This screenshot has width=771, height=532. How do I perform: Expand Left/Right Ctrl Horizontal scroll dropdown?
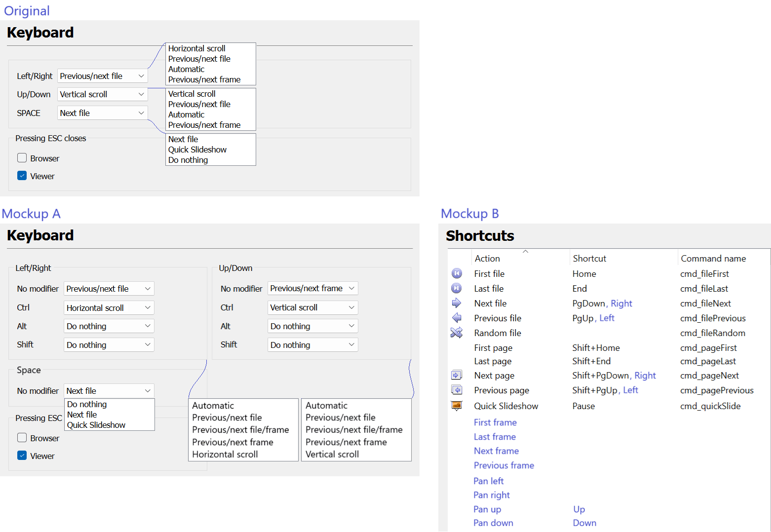point(109,307)
